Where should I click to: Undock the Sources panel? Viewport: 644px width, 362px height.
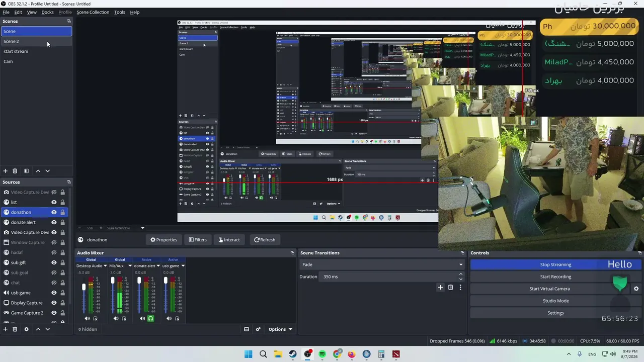pyautogui.click(x=69, y=182)
